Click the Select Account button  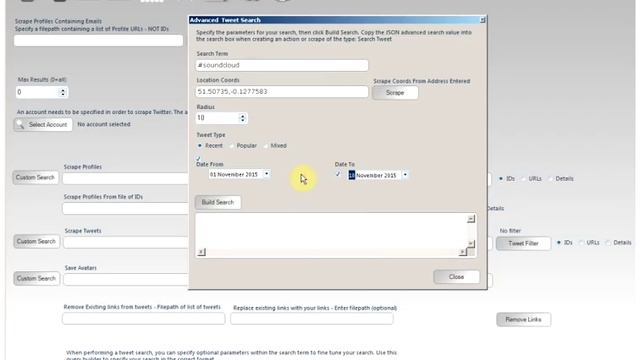(x=43, y=124)
